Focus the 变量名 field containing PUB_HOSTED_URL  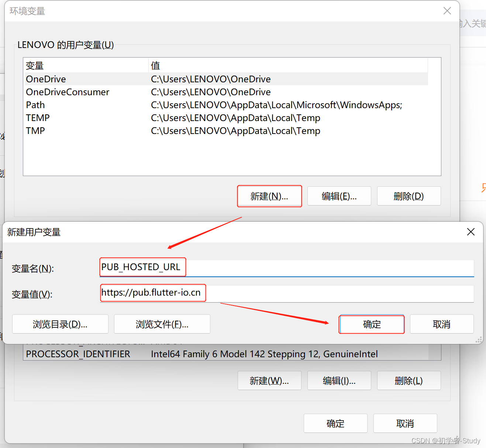point(287,268)
